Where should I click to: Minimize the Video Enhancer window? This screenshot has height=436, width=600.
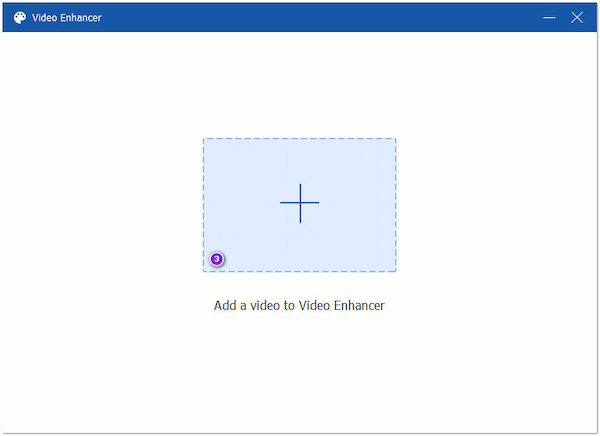pyautogui.click(x=549, y=18)
